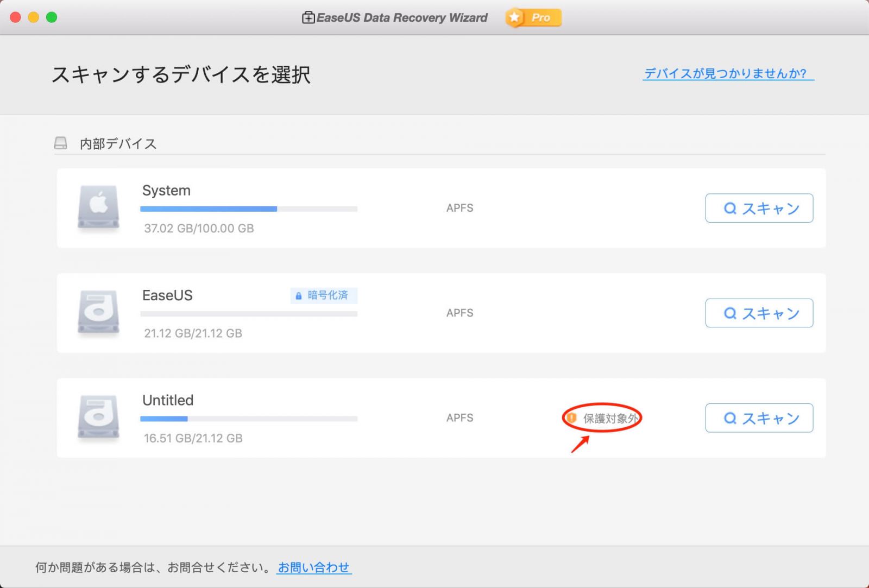Click the System drive Apple disk icon
Screen dimensions: 869x588
point(98,207)
